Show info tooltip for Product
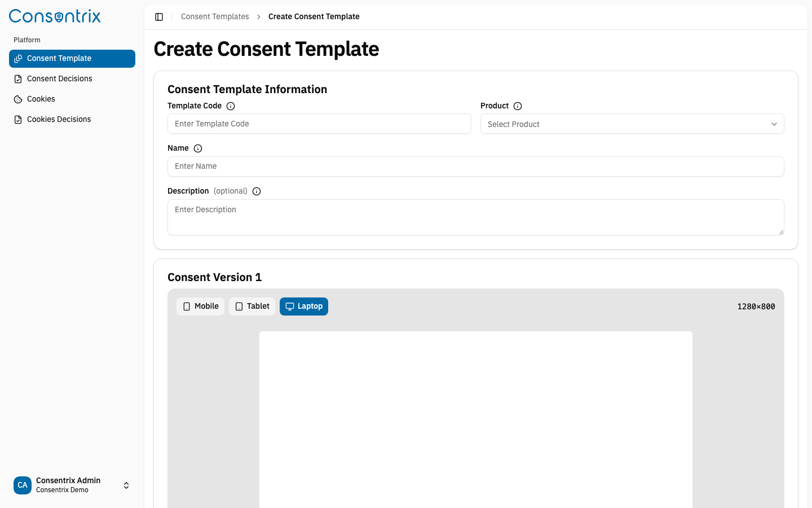This screenshot has height=508, width=812. [518, 106]
